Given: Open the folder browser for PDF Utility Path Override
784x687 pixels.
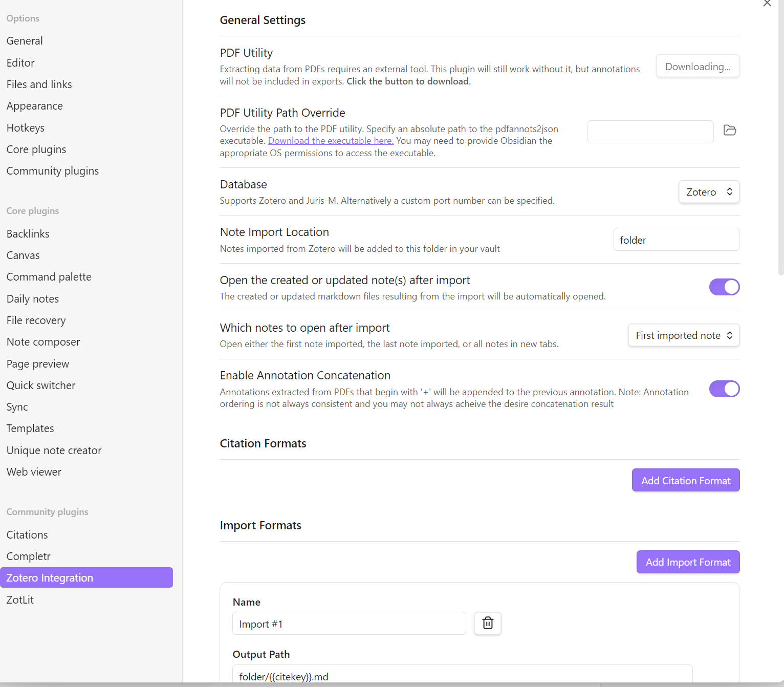Looking at the screenshot, I should [729, 131].
